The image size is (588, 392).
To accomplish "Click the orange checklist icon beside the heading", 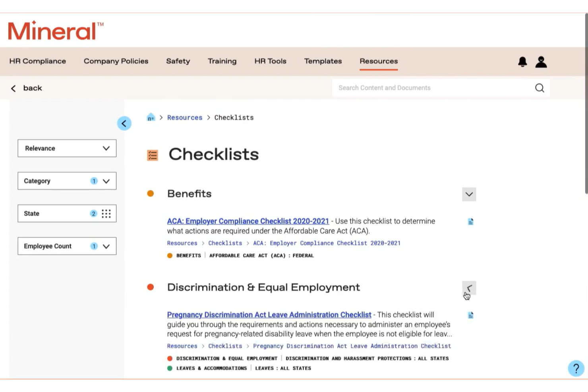I will point(152,155).
